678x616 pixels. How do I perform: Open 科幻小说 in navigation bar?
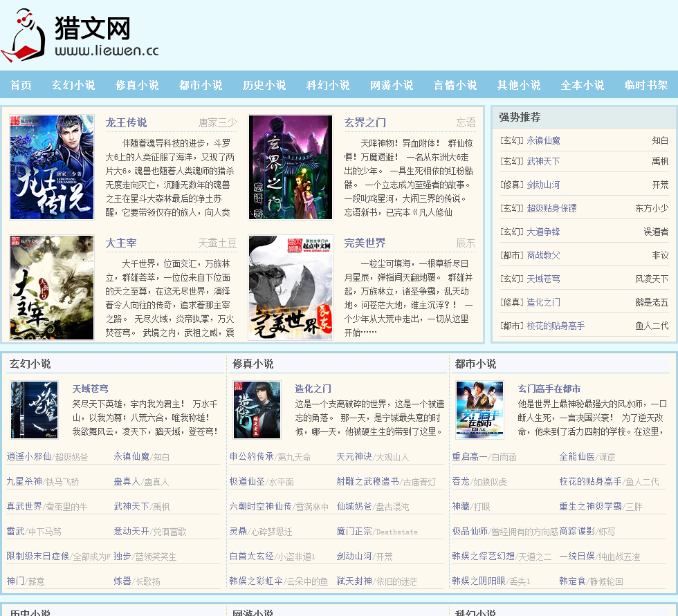(328, 85)
